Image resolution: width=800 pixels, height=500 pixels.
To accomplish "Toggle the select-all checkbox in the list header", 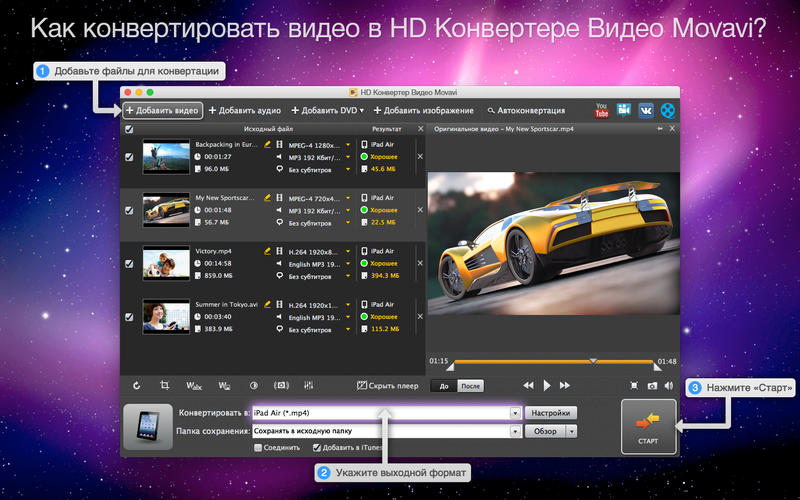I will point(129,129).
